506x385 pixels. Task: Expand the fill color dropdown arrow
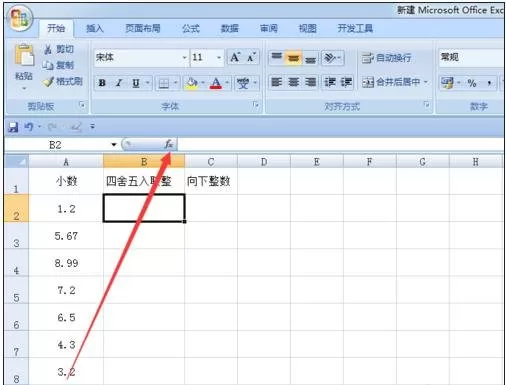(x=203, y=83)
